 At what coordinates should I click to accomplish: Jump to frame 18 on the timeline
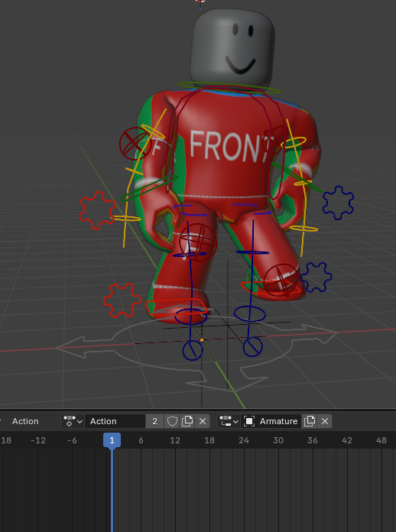click(209, 440)
